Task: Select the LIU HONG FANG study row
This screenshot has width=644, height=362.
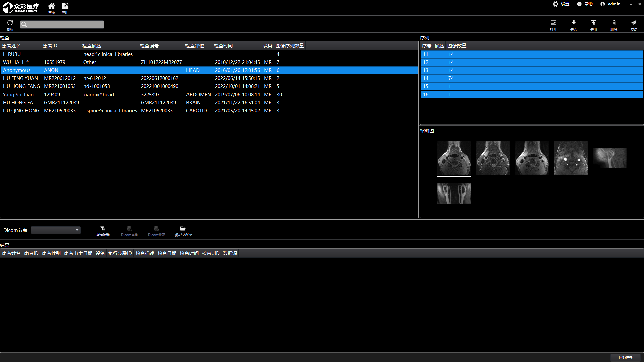Action: tap(209, 86)
